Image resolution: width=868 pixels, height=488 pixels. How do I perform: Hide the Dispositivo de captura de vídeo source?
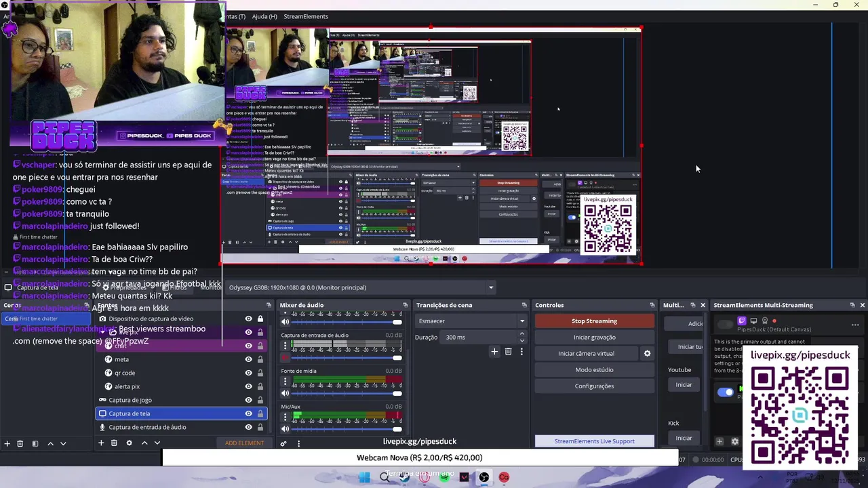click(248, 319)
